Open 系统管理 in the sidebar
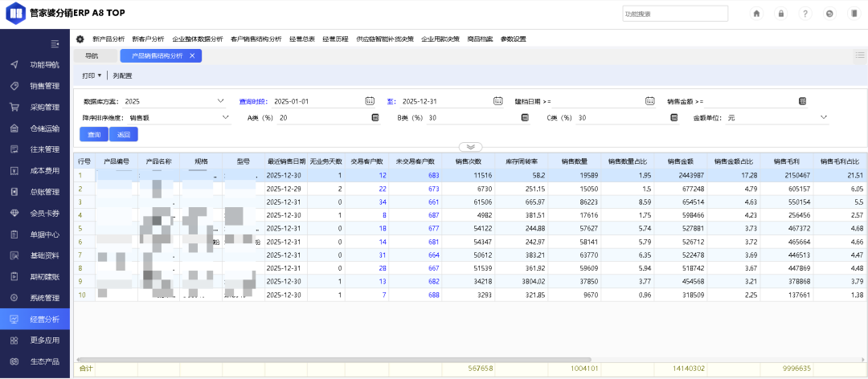The width and height of the screenshot is (868, 379). pos(35,298)
